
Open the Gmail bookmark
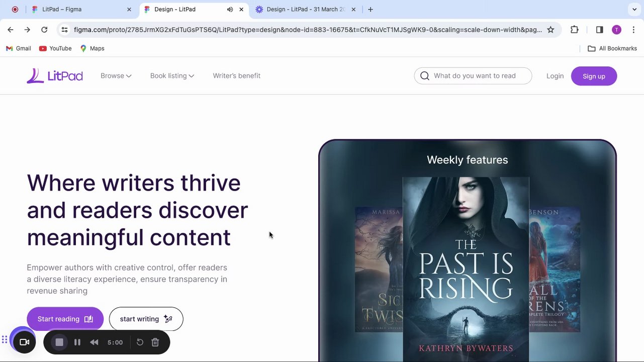point(19,48)
